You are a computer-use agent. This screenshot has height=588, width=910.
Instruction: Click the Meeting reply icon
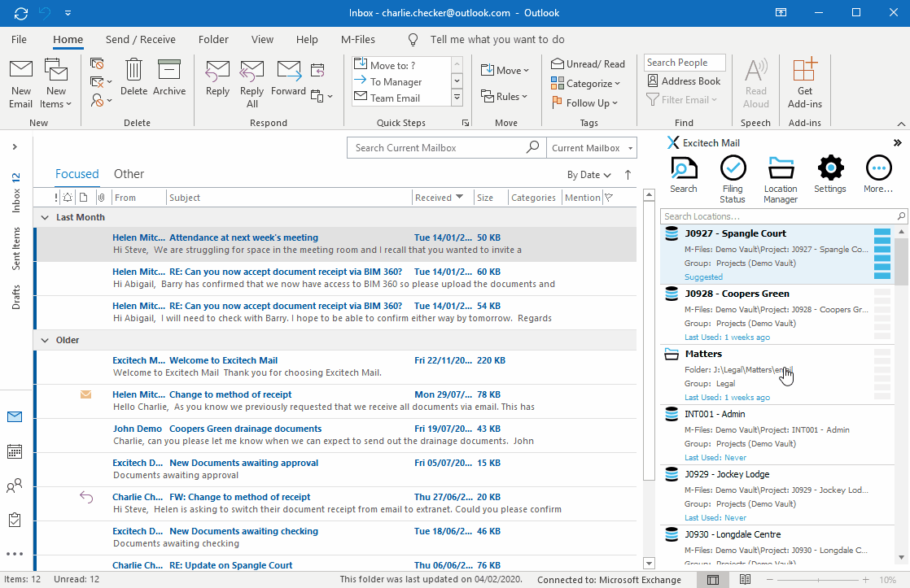tap(317, 70)
